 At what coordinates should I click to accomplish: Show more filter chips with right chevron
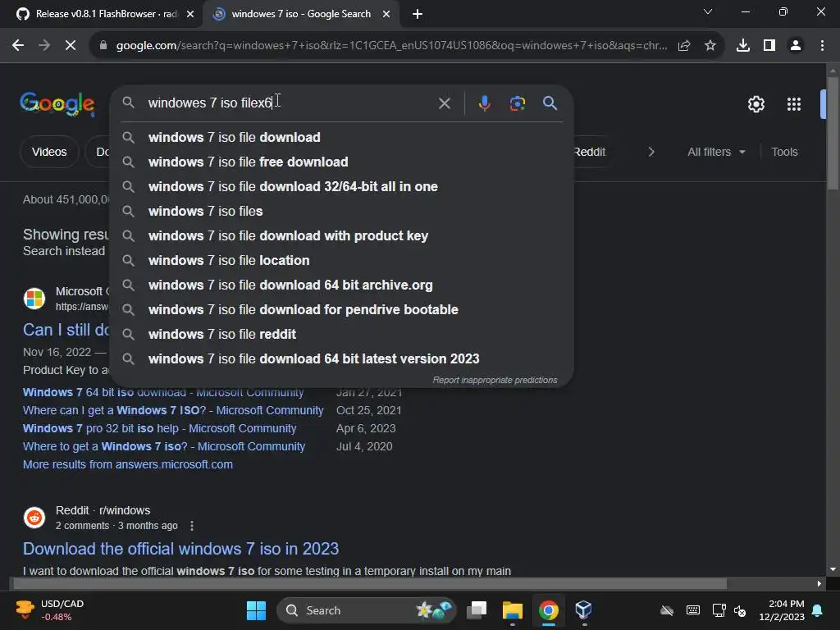click(x=651, y=152)
